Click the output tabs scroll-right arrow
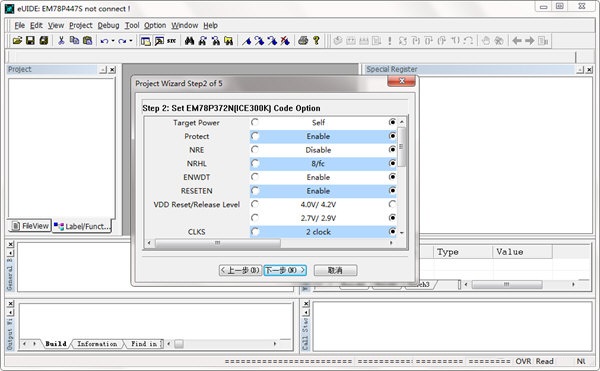 34,344
